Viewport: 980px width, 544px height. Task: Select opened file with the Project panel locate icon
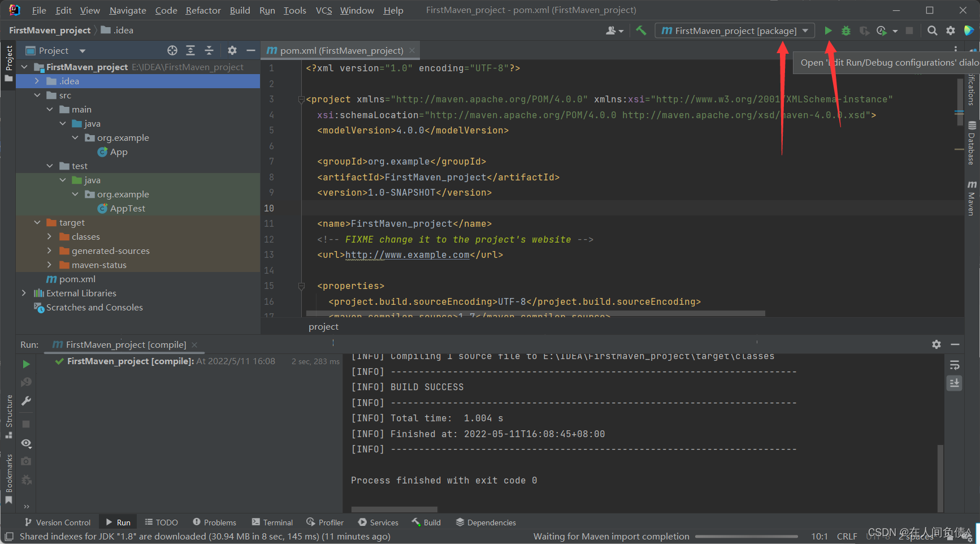coord(172,50)
